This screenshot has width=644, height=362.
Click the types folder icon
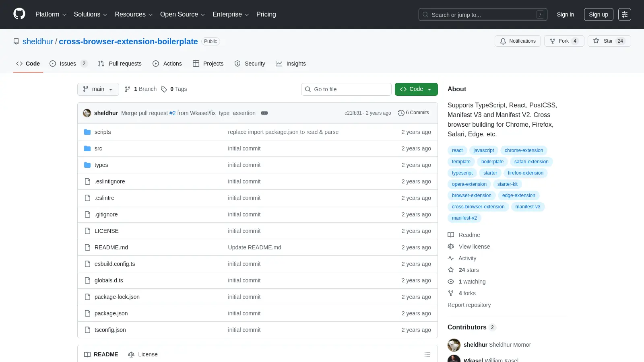coord(87,165)
